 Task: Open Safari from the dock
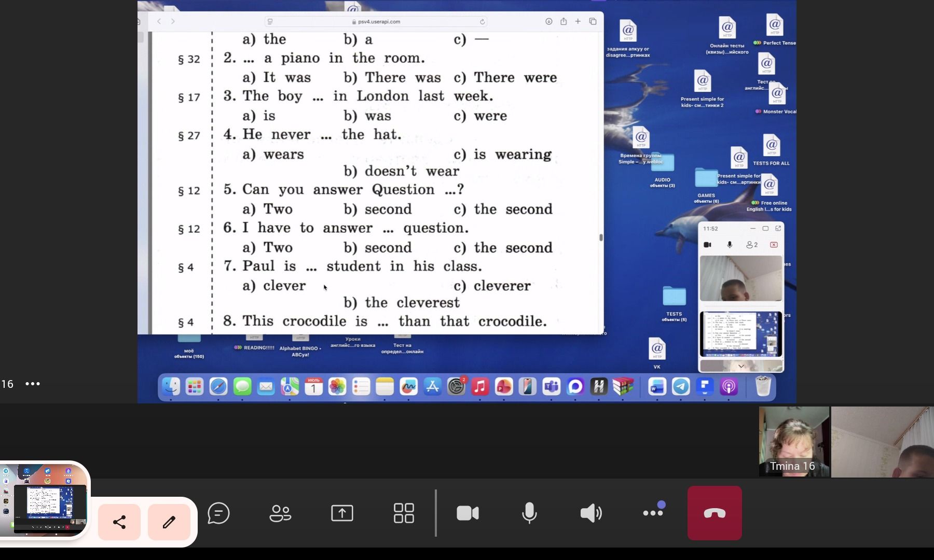[218, 386]
